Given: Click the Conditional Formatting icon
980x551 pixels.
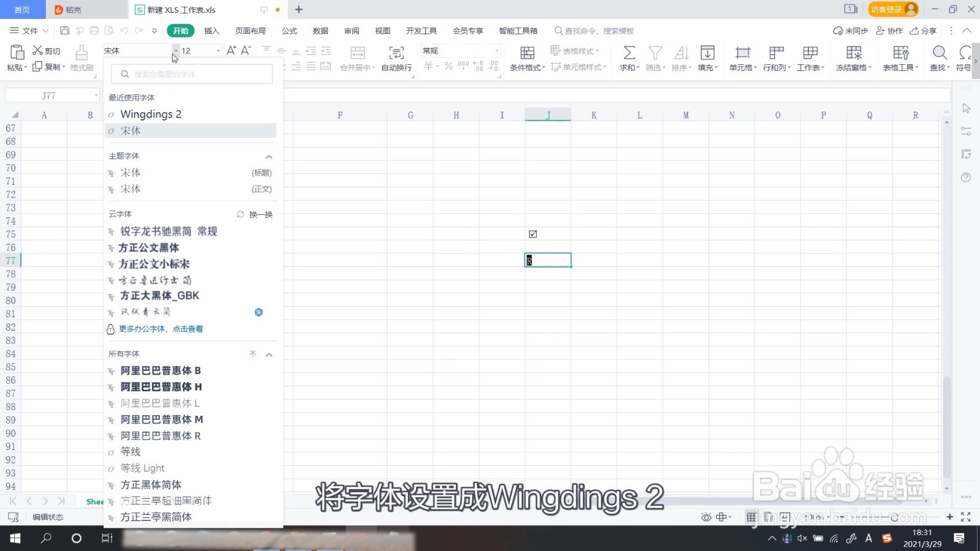Looking at the screenshot, I should click(527, 53).
